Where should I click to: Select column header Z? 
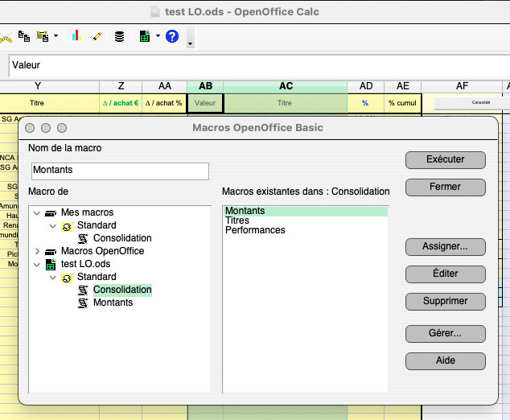[121, 86]
